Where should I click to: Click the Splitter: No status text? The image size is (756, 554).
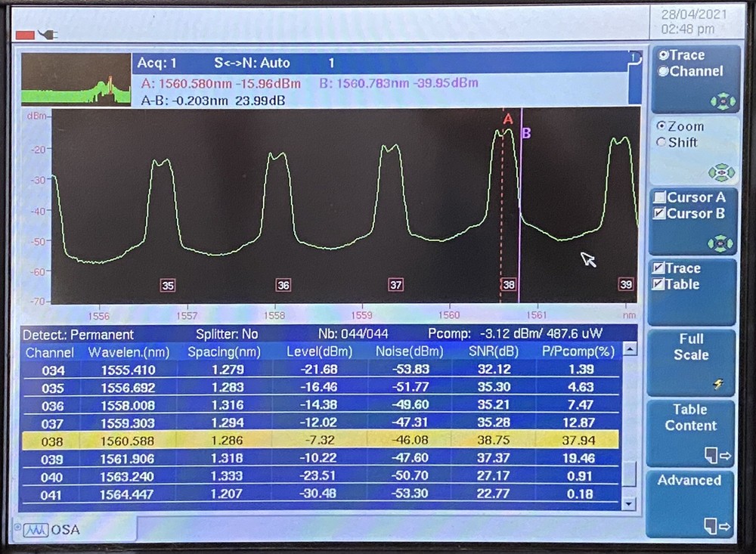point(227,334)
